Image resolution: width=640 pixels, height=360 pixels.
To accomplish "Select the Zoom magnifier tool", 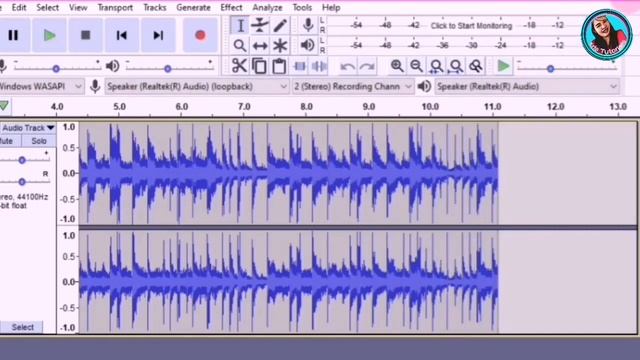I will click(240, 45).
